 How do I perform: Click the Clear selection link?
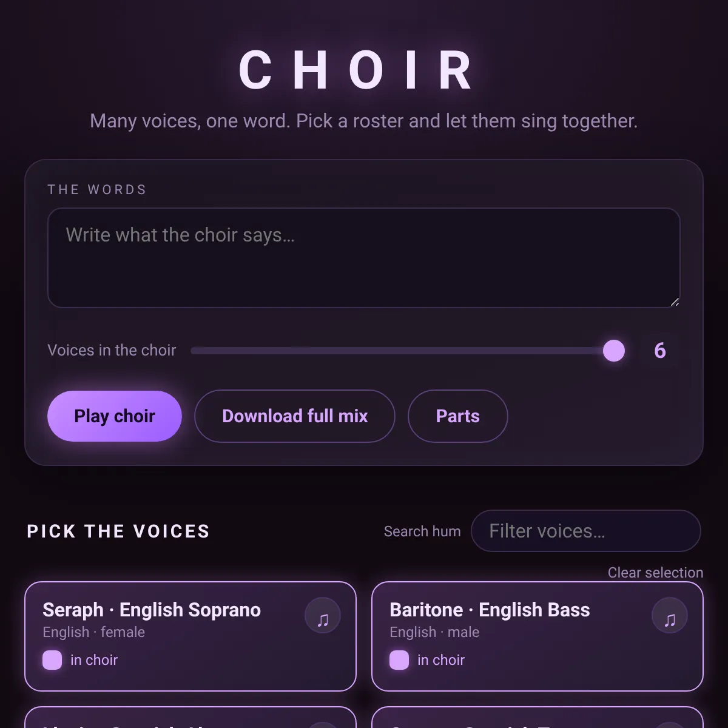[x=655, y=573]
